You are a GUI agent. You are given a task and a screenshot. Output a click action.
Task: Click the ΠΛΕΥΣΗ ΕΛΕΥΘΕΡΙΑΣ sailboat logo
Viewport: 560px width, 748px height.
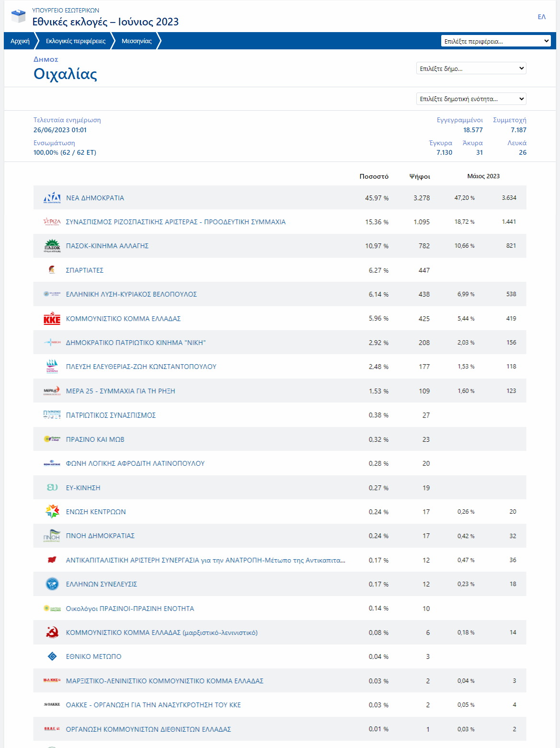coord(52,367)
